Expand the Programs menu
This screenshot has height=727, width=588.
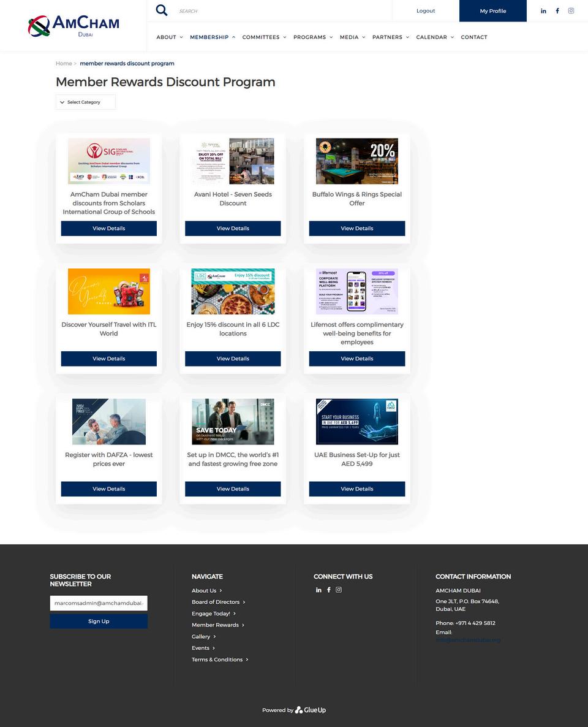pyautogui.click(x=313, y=37)
